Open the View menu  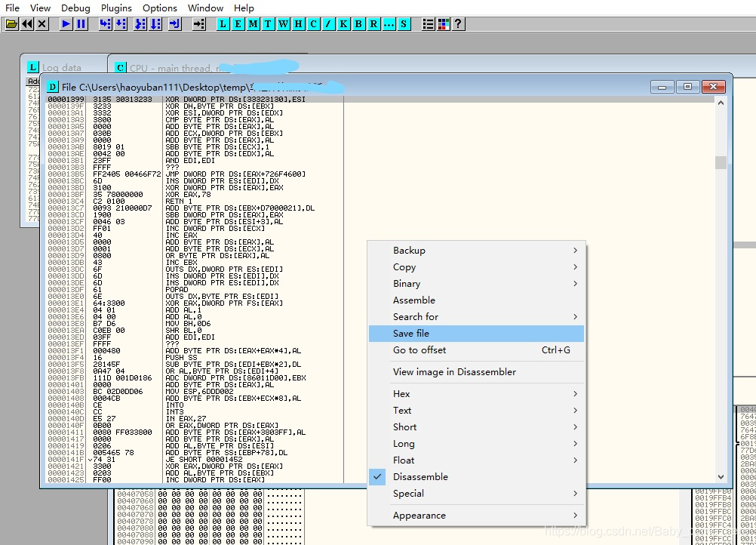[40, 8]
